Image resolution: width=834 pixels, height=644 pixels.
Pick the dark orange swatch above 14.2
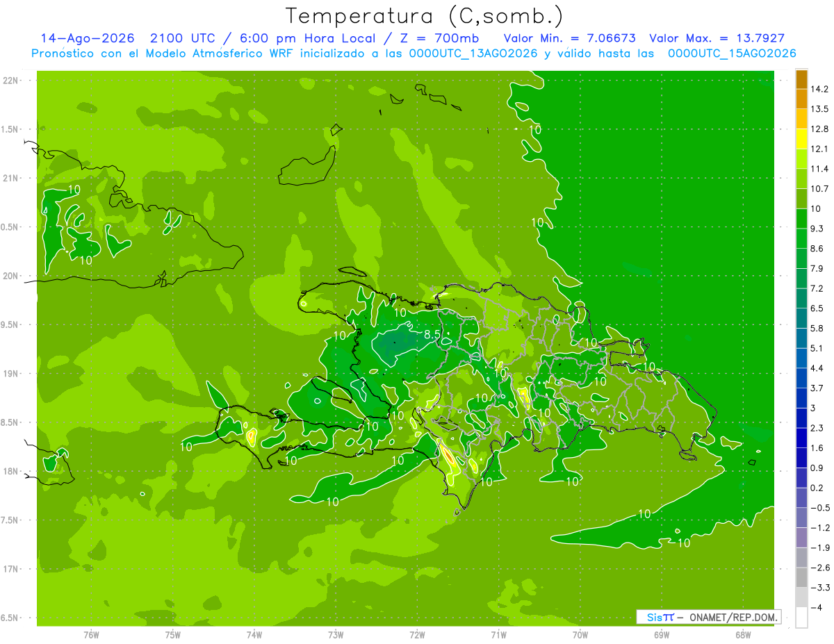801,79
